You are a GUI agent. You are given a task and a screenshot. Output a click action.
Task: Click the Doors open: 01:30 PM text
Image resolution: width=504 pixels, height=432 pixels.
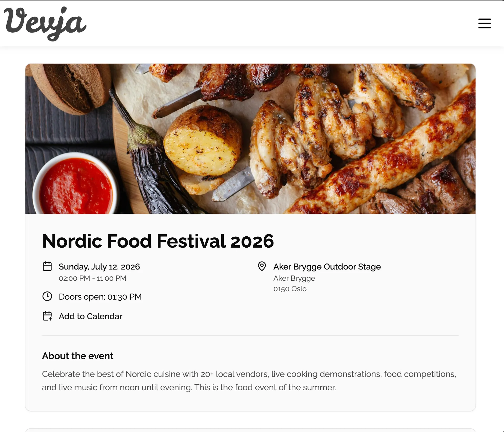tap(100, 297)
